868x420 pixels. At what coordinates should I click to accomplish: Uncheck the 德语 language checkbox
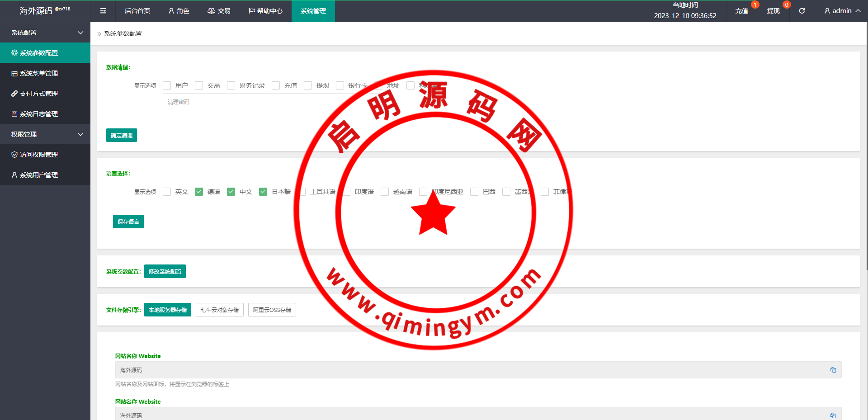pyautogui.click(x=199, y=192)
